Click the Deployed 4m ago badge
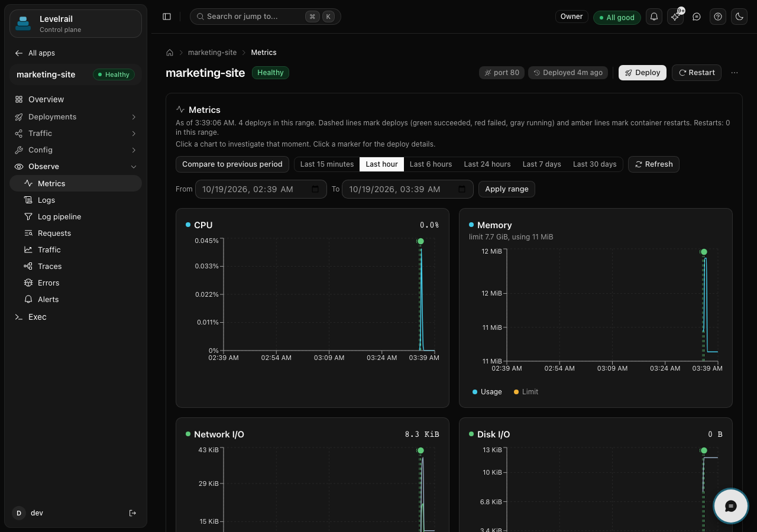Image resolution: width=757 pixels, height=532 pixels. (568, 73)
